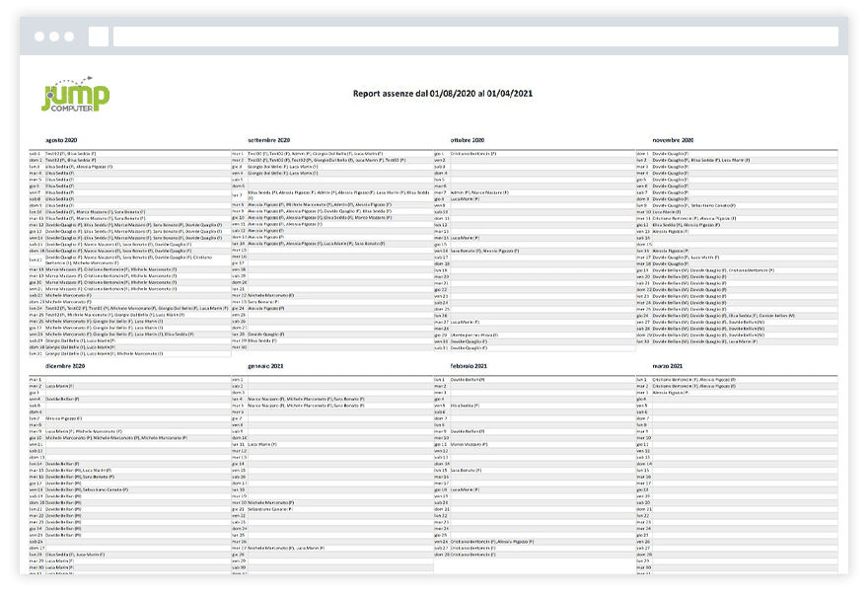Select the 'gennaio 2021' month heading

click(265, 366)
